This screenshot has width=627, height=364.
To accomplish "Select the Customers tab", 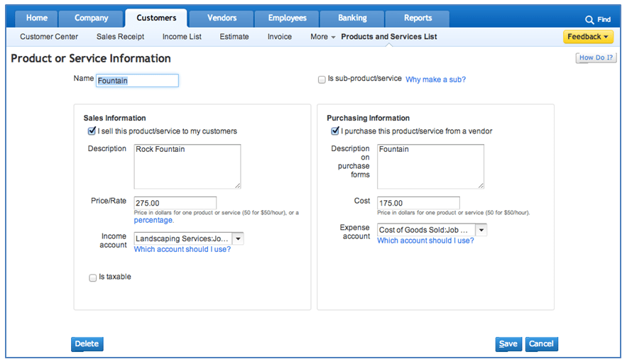I will coord(156,18).
